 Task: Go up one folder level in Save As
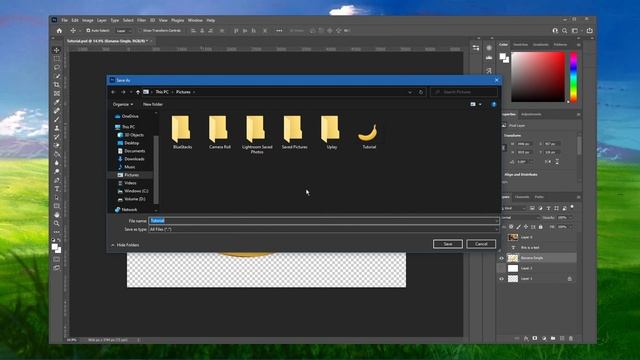[138, 92]
